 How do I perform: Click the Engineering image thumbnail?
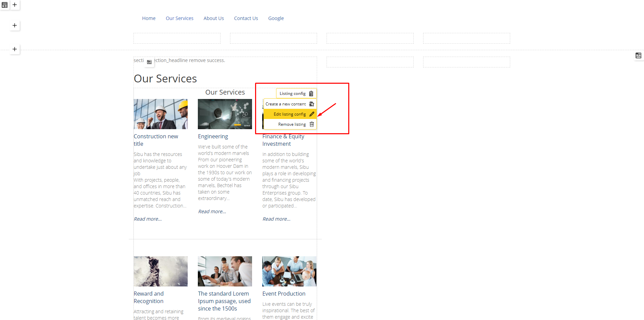pos(225,114)
